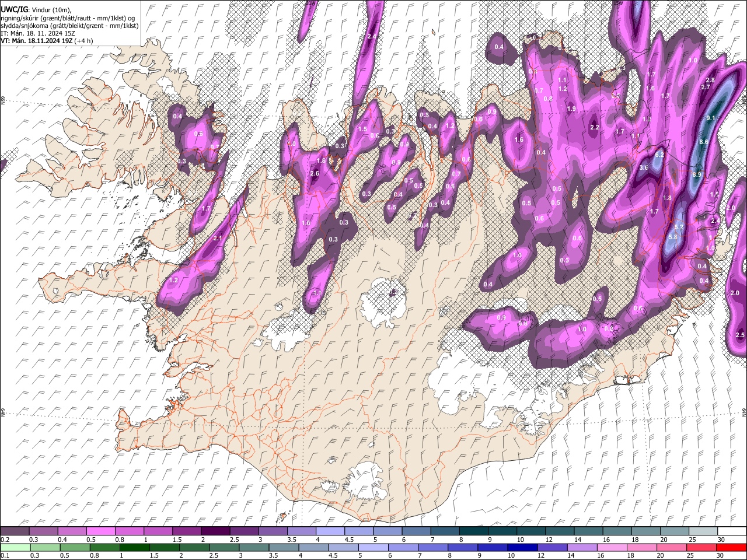Image resolution: width=747 pixels, height=560 pixels.
Task: Click the bright pink upper swatch starting at 0.5
Action: (101, 531)
